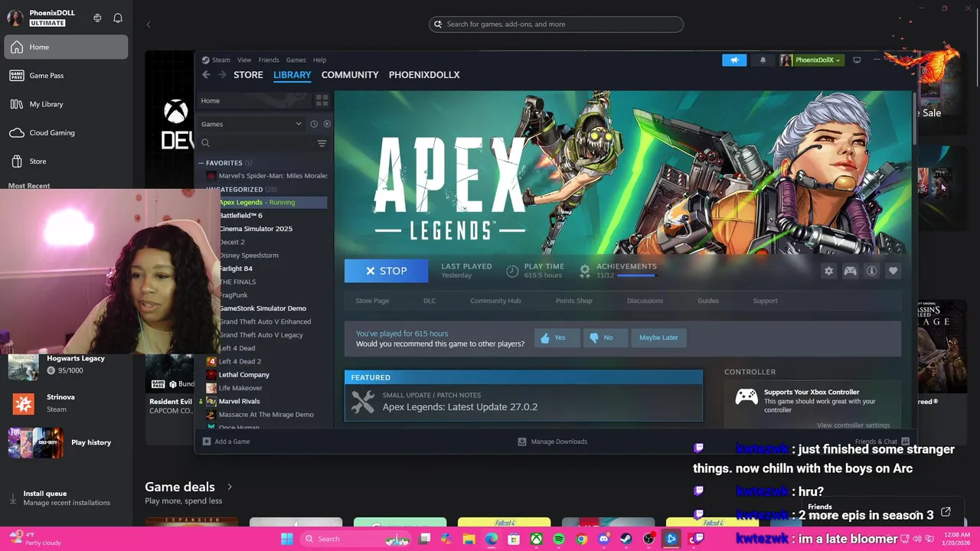This screenshot has width=980, height=551.
Task: Open Apex Legends controller layout icon
Action: (850, 271)
